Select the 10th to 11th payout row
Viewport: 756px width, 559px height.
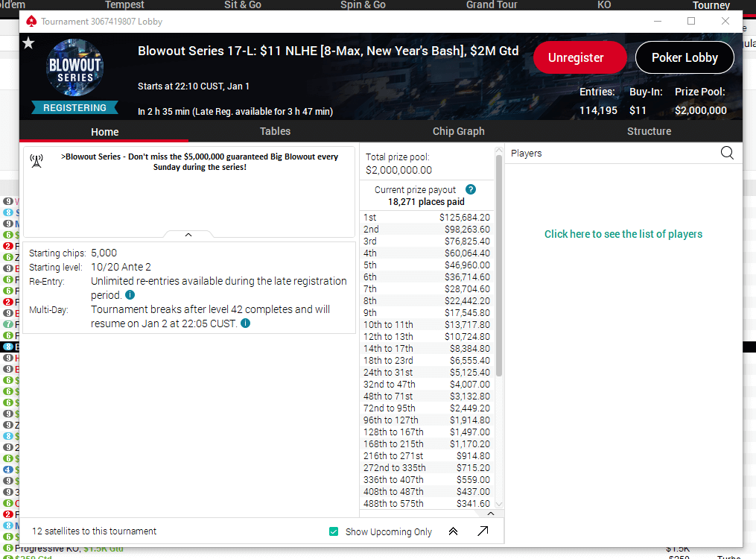(x=427, y=325)
